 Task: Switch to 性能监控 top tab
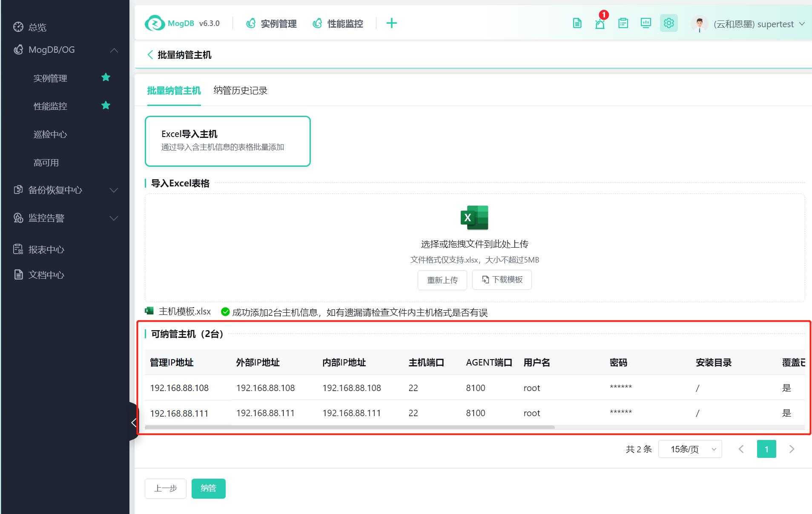(338, 23)
